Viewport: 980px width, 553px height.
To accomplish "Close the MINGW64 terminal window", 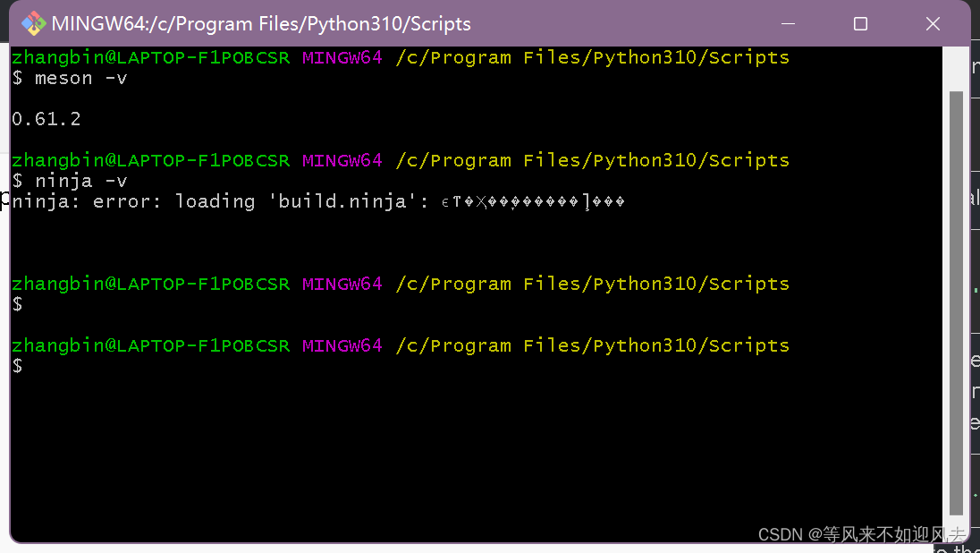I will coord(933,24).
